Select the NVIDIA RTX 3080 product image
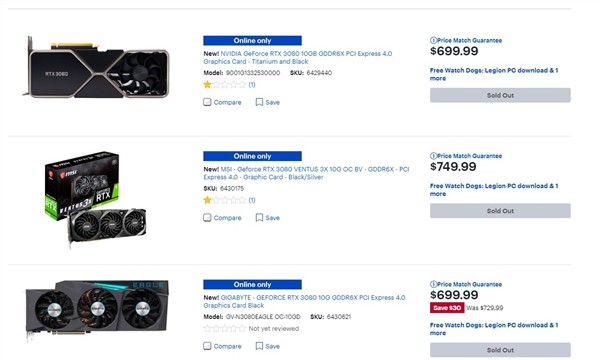The width and height of the screenshot is (600, 360). (x=96, y=67)
